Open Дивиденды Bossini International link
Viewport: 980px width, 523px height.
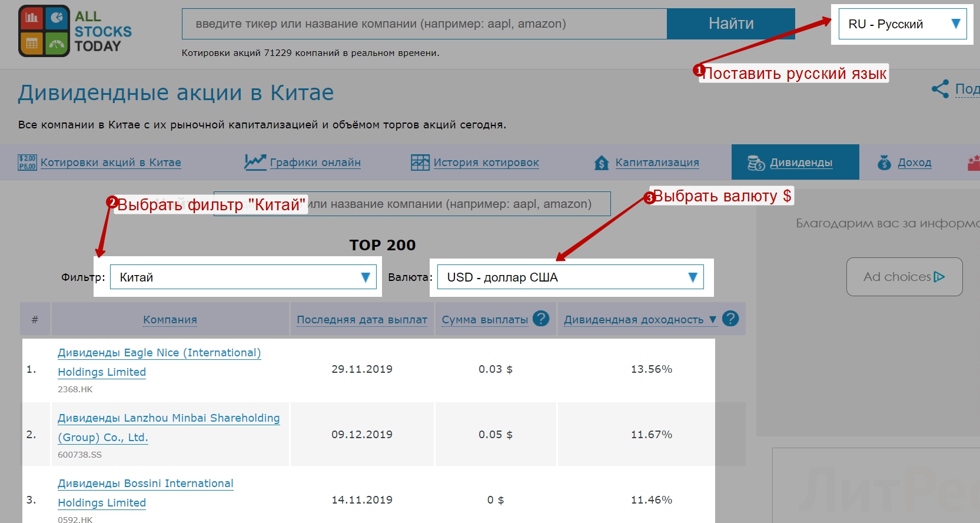pos(145,484)
